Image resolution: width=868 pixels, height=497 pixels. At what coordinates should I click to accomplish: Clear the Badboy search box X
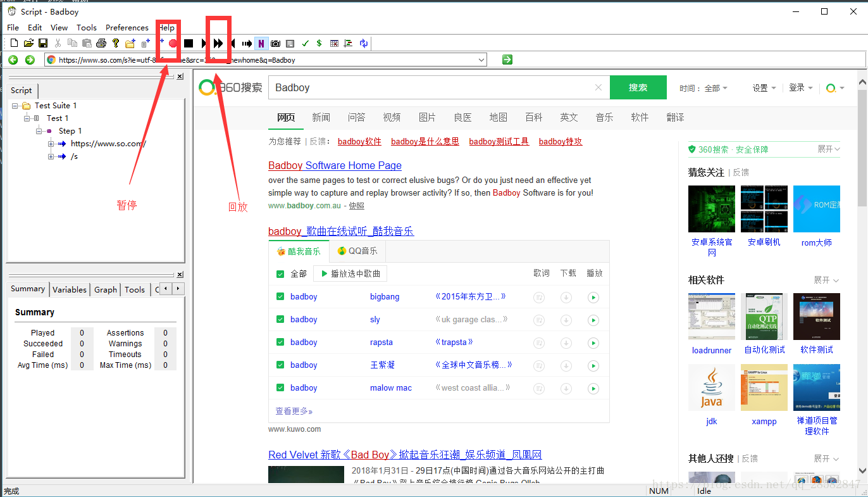[598, 87]
